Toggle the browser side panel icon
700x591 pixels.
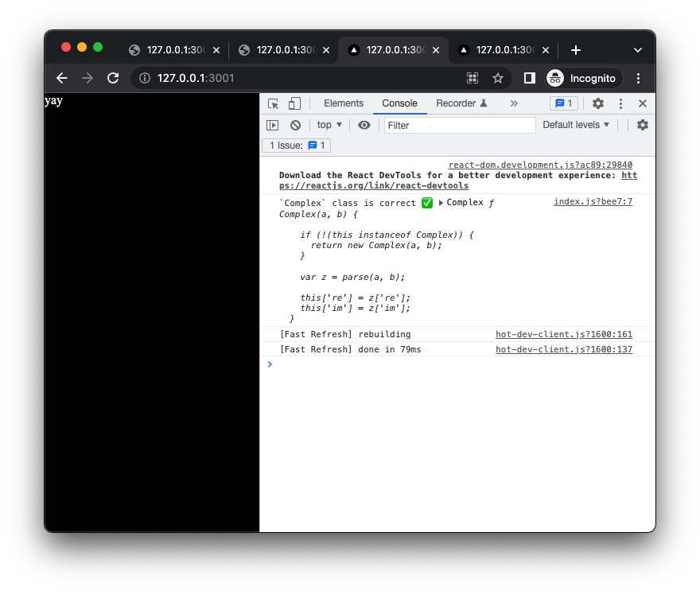530,78
